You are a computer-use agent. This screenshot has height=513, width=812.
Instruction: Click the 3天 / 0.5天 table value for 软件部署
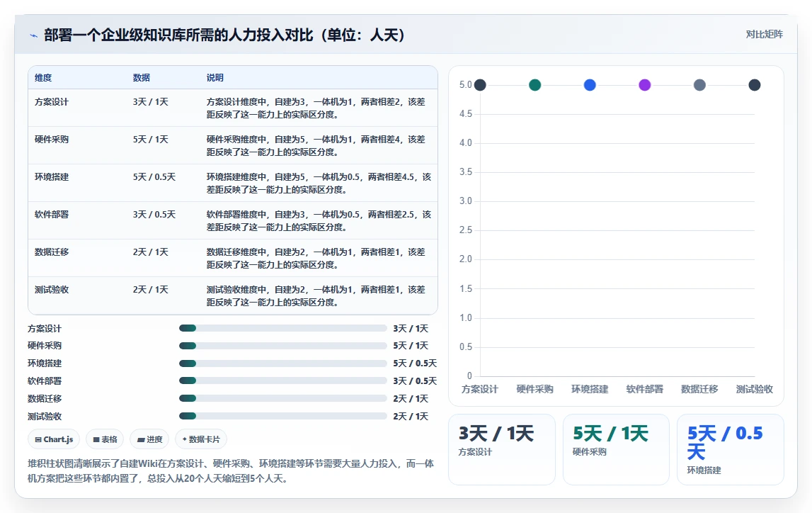(154, 215)
